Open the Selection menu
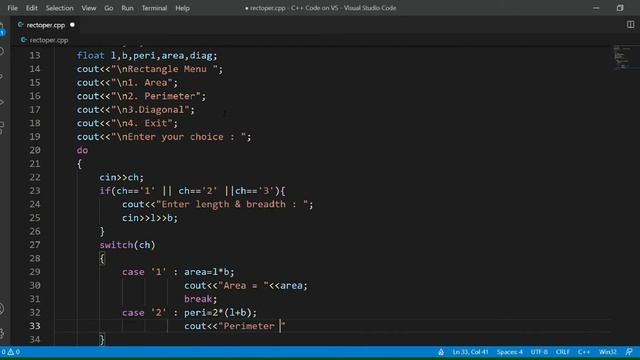Screen dimensions: 640x360 tap(60, 8)
